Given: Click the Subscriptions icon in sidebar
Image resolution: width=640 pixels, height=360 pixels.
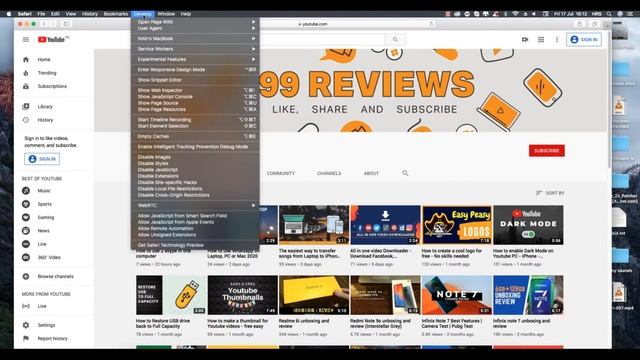Looking at the screenshot, I should coord(26,87).
